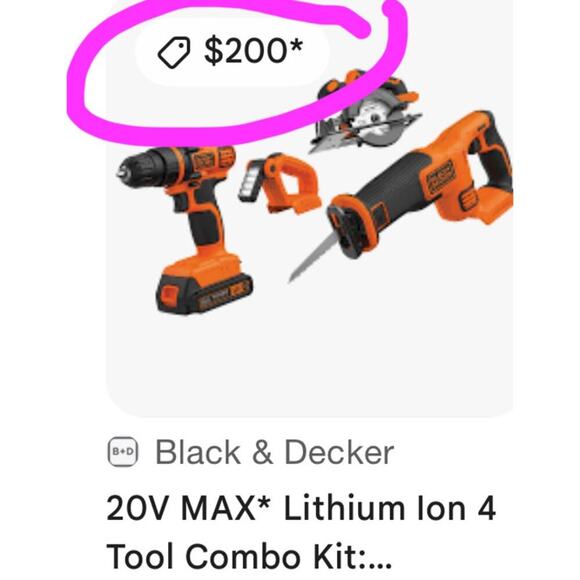Click the white price pill badge background
This screenshot has height=580, width=580.
(x=232, y=52)
